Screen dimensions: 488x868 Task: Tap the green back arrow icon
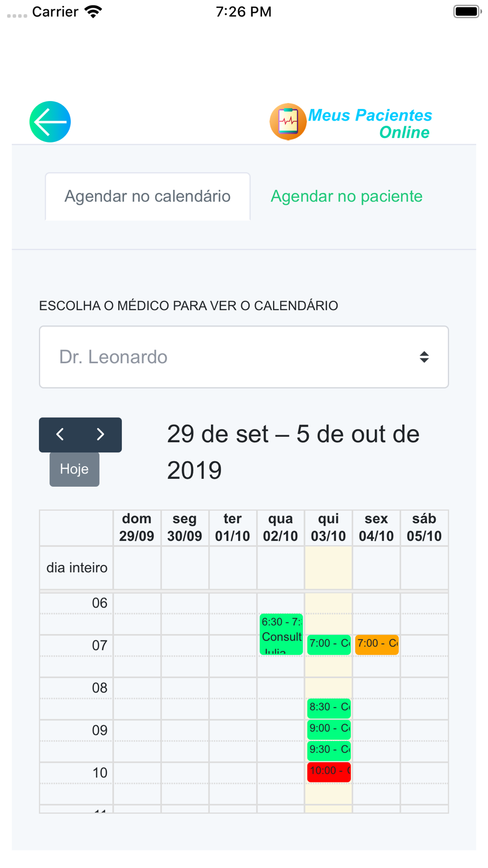pyautogui.click(x=50, y=122)
